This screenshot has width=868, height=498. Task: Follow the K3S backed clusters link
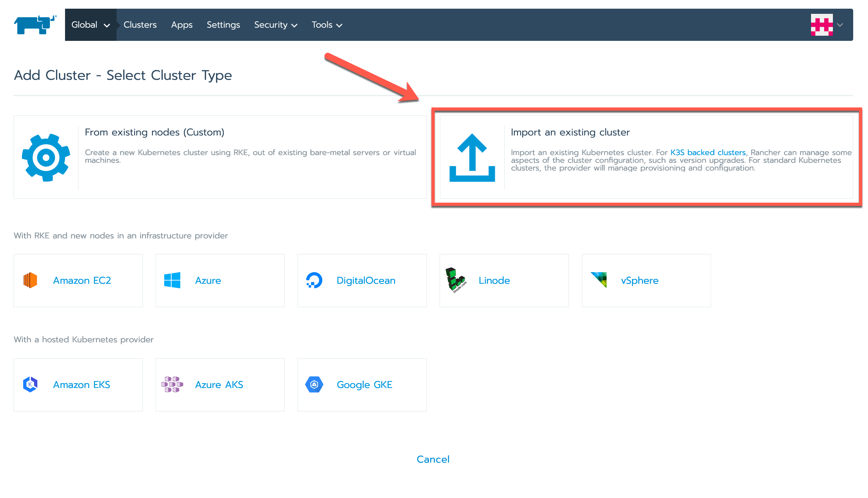(708, 152)
